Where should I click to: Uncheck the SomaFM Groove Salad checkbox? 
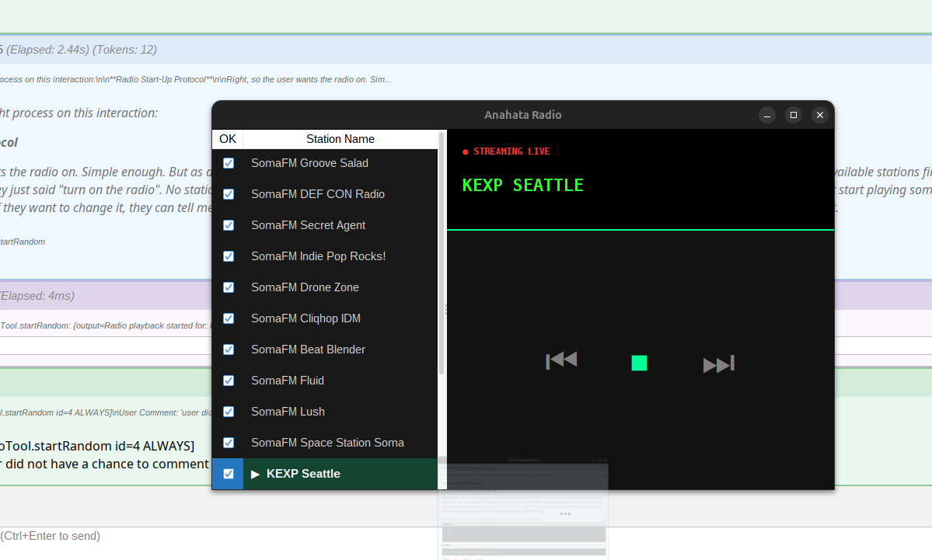tap(229, 163)
